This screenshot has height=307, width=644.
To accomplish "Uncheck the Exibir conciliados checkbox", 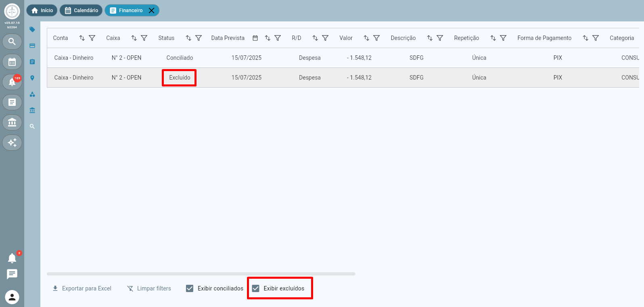I will click(x=190, y=288).
